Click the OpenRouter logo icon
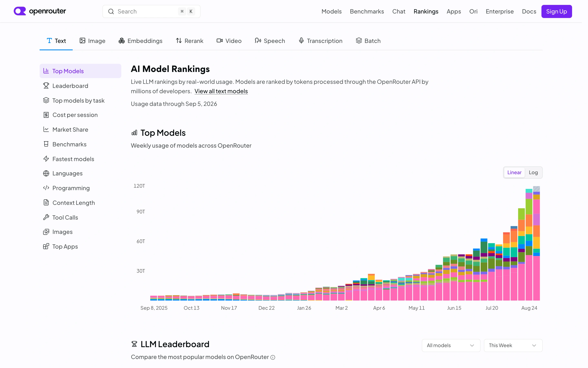The width and height of the screenshot is (588, 368). point(20,11)
